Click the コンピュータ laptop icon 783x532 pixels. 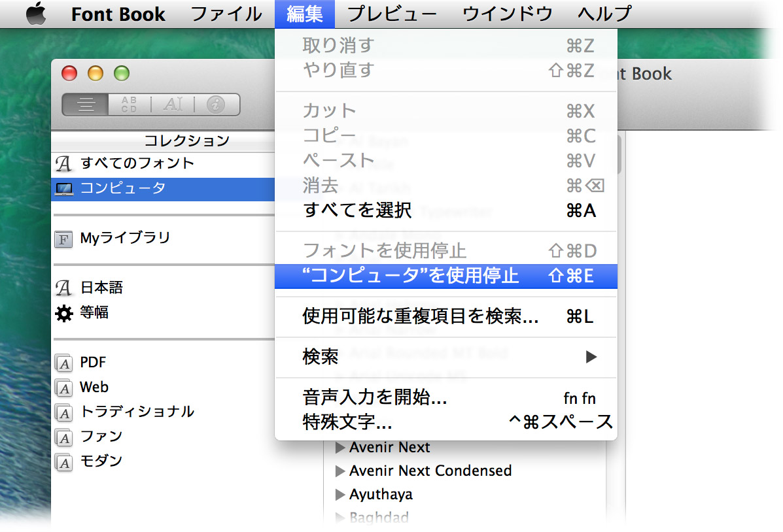(64, 189)
